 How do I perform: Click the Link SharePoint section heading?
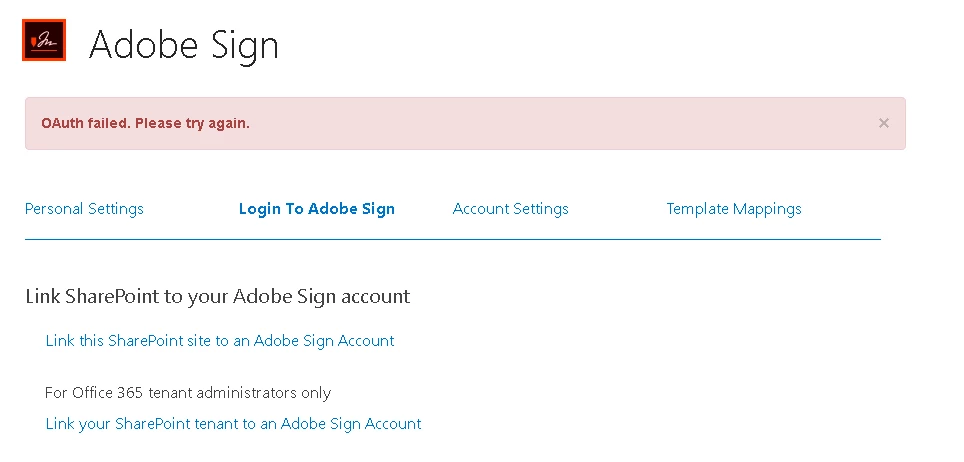217,296
